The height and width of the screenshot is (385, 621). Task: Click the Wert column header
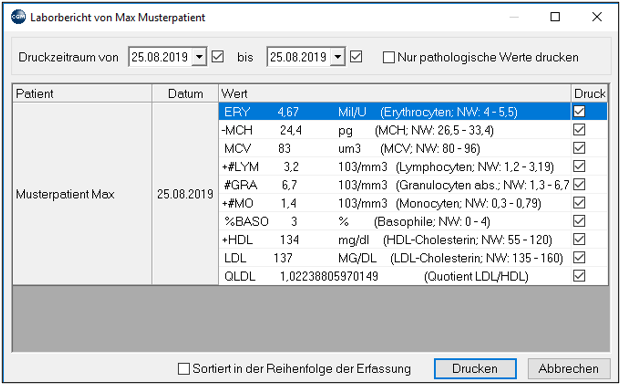click(394, 93)
